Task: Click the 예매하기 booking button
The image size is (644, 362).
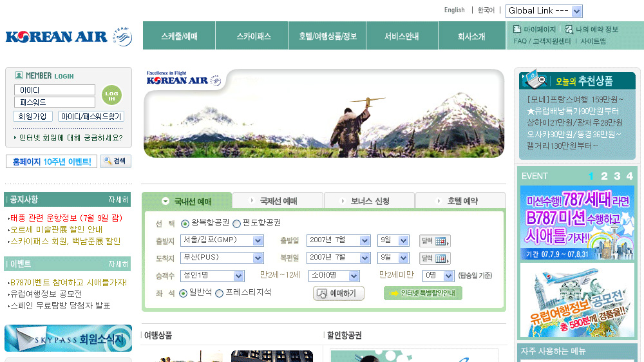Action: [x=339, y=293]
